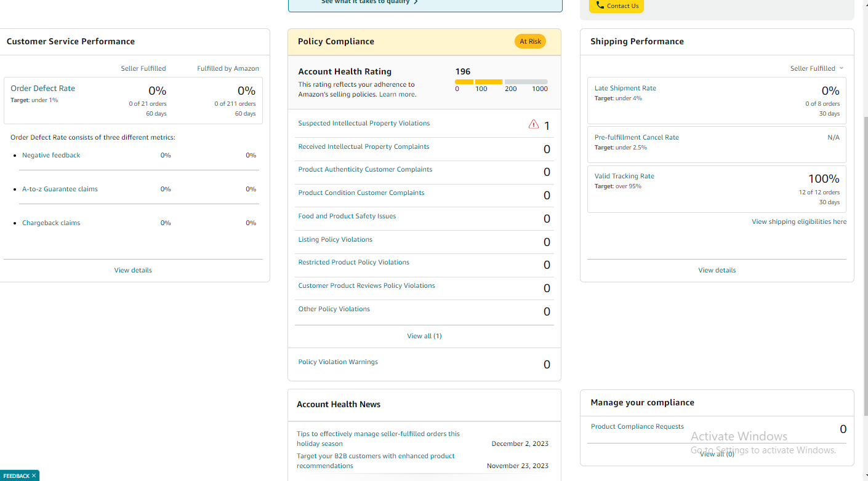Click the 'Seller Fulfilled' column header in Customer Service

pos(143,68)
